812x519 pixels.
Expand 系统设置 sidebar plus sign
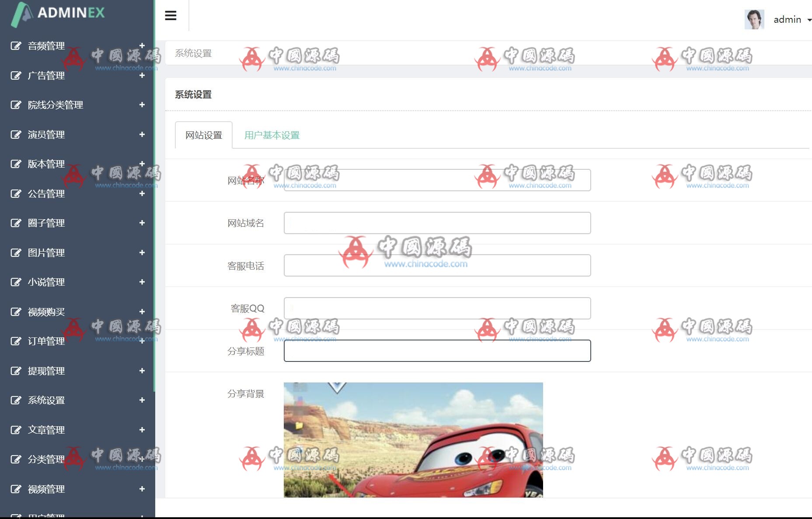142,400
